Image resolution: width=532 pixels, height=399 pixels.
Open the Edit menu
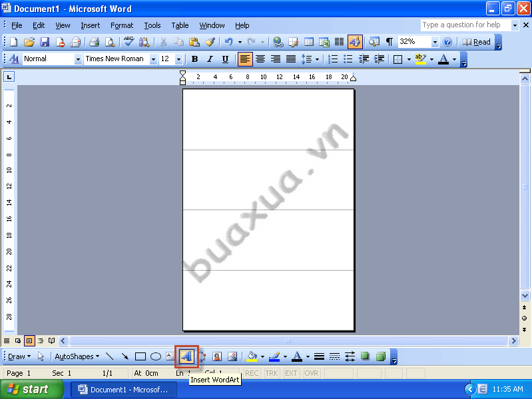tap(39, 25)
